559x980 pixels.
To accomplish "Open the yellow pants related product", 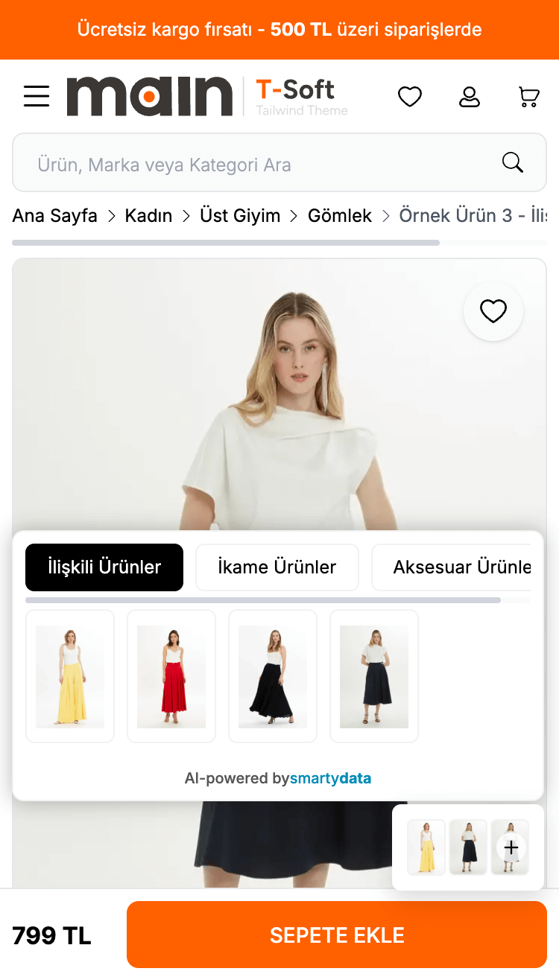I will tap(70, 676).
